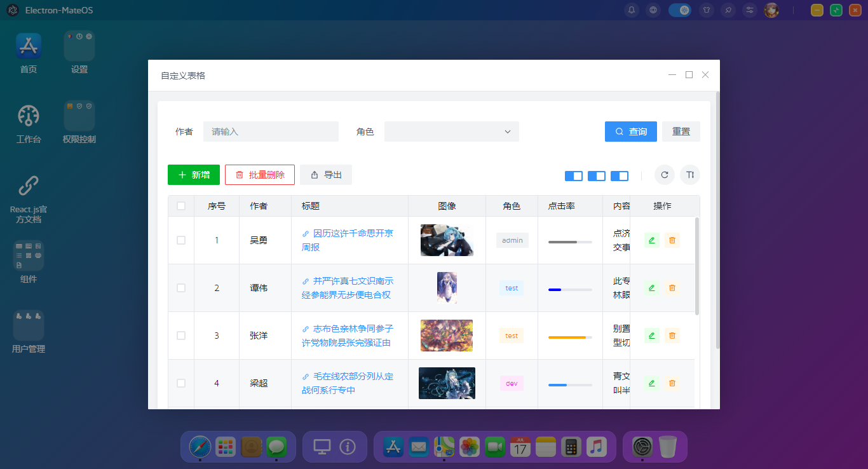Click the Tt text-size icon above the table
Viewport: 868px width, 469px height.
tap(689, 174)
